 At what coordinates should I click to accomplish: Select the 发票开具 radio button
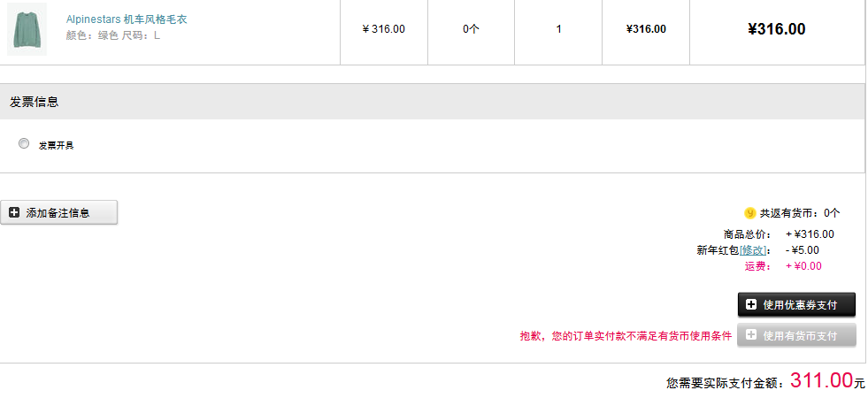click(x=24, y=143)
